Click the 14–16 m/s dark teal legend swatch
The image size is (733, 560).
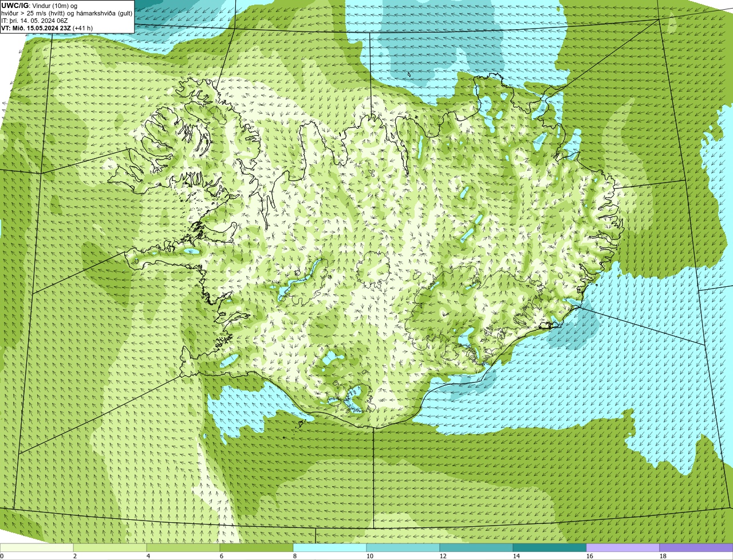pos(550,548)
